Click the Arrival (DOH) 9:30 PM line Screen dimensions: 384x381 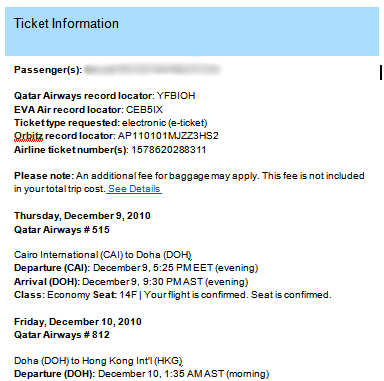131,282
